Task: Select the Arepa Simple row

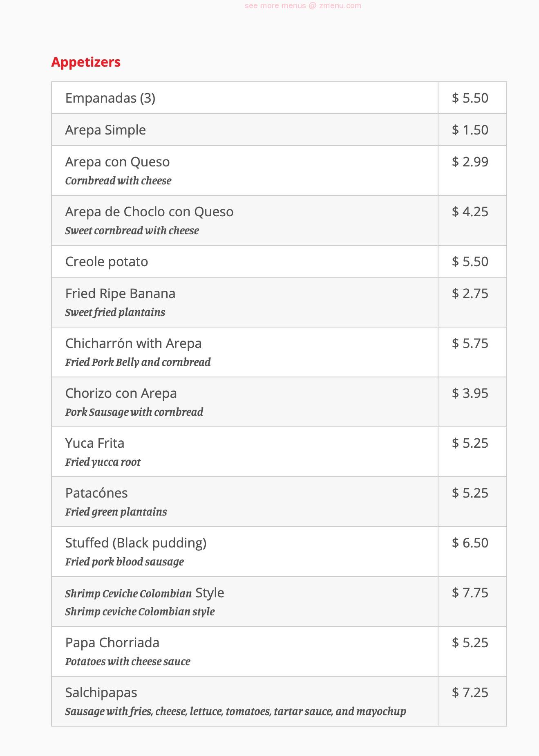Action: coord(105,130)
